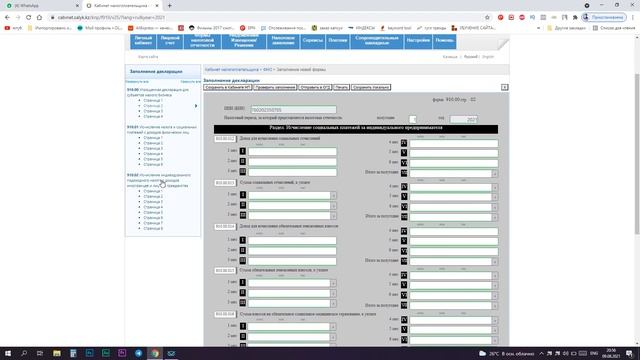Open Страница 8 under form 910.02
640x360 pixels.
153,228
